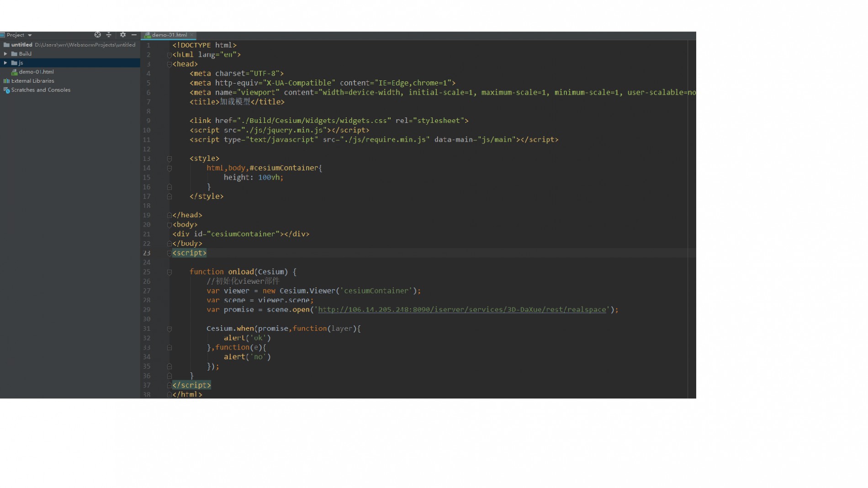Collapse the script tag fold marker on line 23
This screenshot has height=488, width=868.
(x=169, y=253)
